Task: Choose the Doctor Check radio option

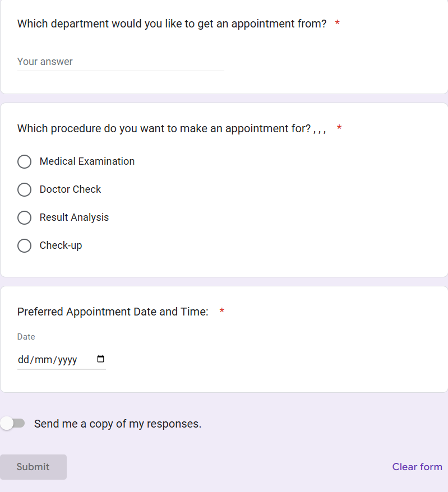Action: tap(24, 190)
